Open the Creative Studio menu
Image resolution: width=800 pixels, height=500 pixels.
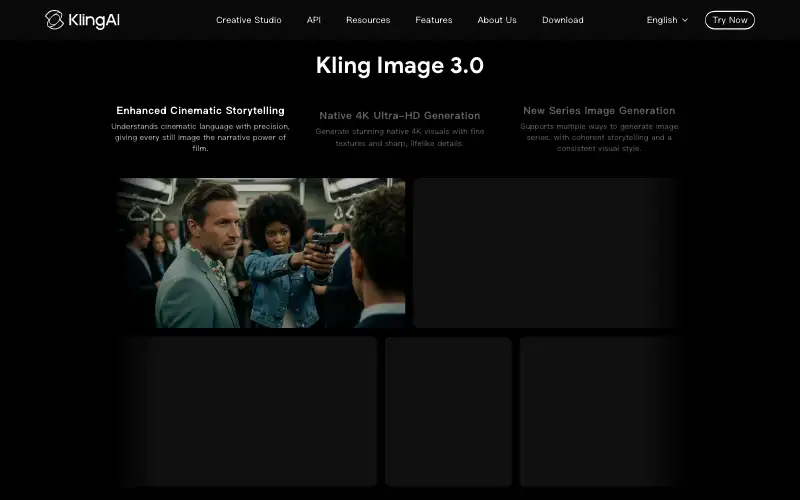[248, 20]
